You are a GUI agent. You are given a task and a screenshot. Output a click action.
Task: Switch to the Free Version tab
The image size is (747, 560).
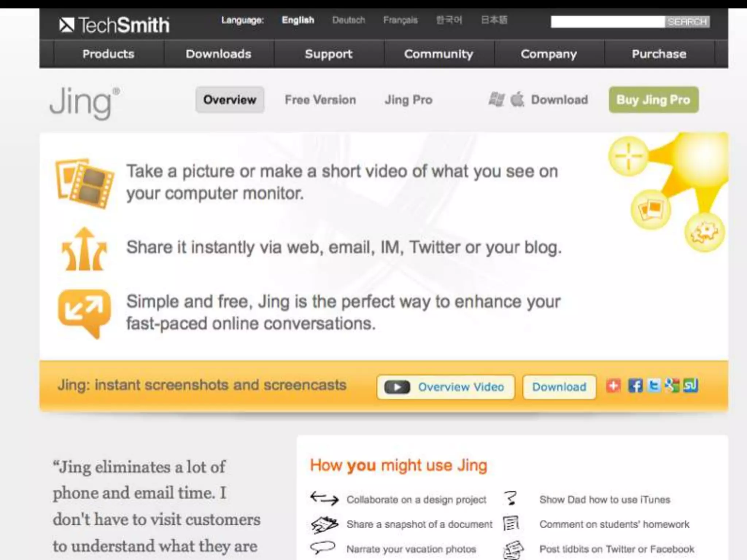320,100
